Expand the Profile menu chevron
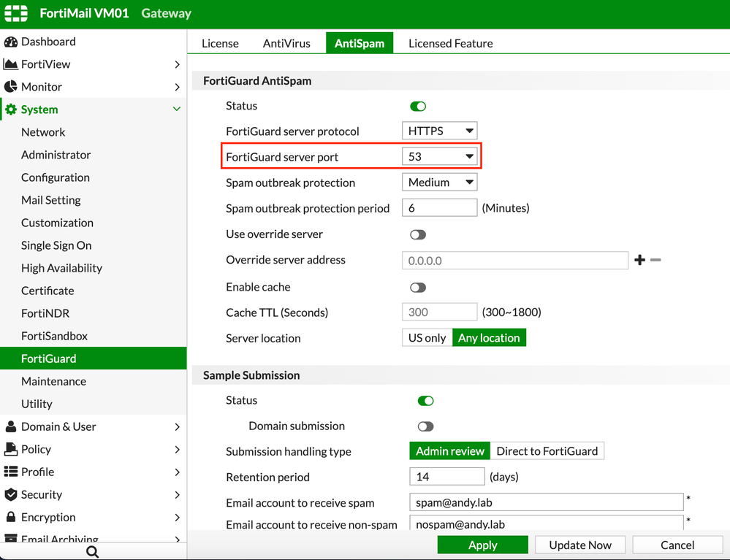 [x=177, y=472]
